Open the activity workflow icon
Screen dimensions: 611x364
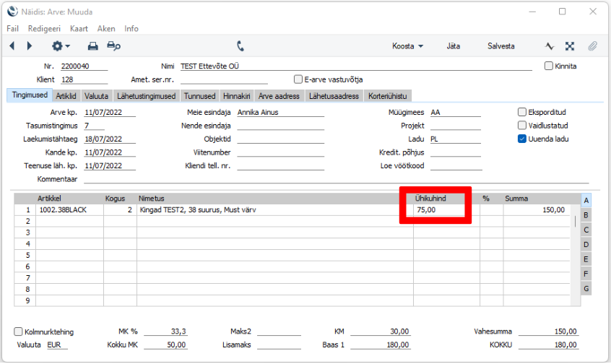(550, 46)
